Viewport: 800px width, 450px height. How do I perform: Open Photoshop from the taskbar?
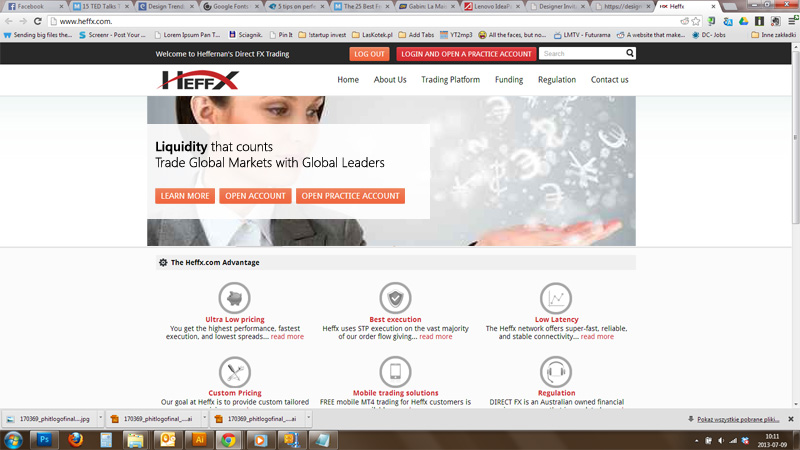(44, 440)
